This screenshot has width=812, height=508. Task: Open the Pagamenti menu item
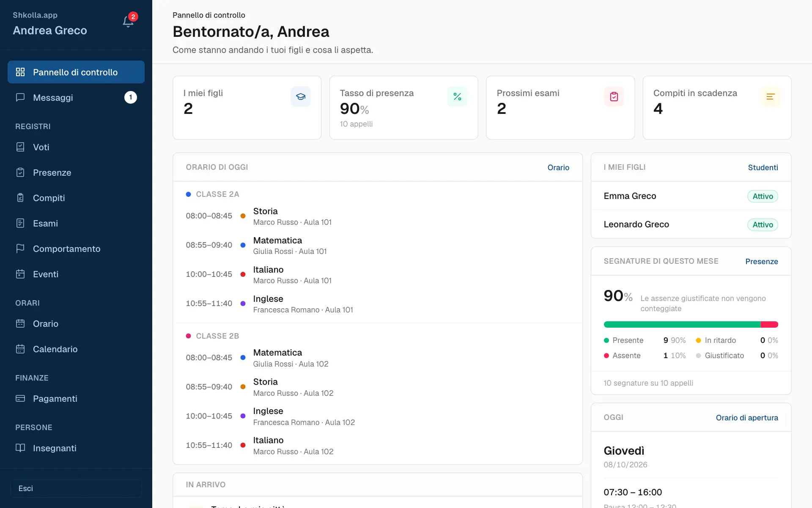76,398
